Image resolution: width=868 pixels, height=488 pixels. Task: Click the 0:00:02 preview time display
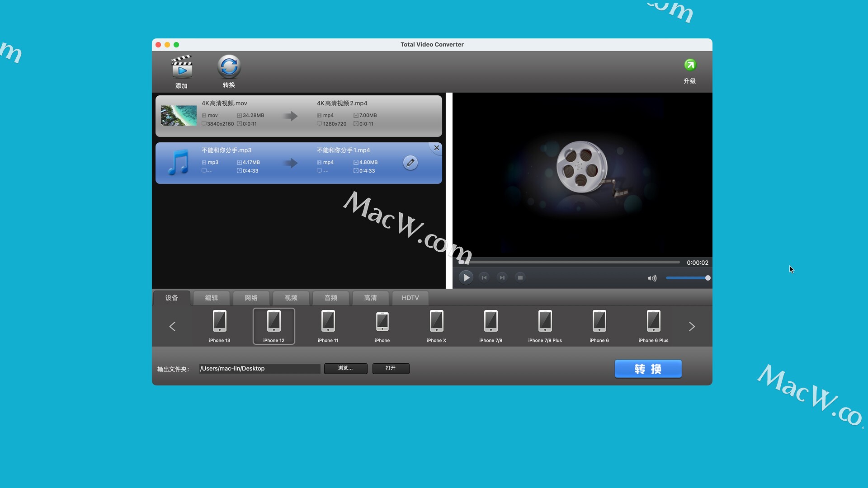pos(698,263)
